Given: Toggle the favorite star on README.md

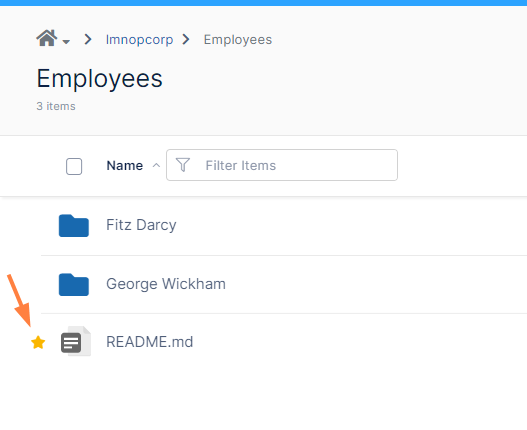Looking at the screenshot, I should pyautogui.click(x=38, y=343).
